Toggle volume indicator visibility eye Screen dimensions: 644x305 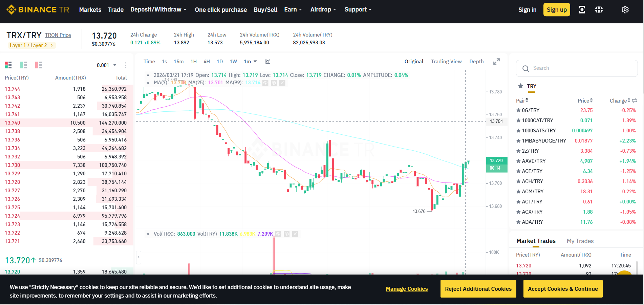(278, 234)
